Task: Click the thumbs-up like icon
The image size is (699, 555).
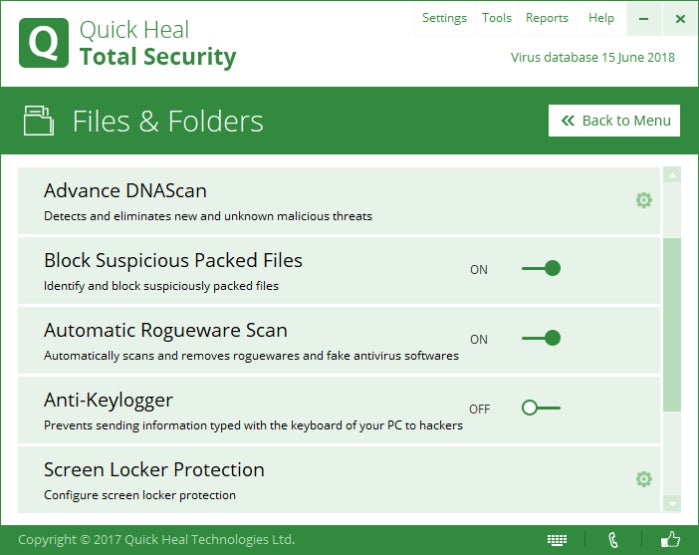Action: click(x=670, y=539)
